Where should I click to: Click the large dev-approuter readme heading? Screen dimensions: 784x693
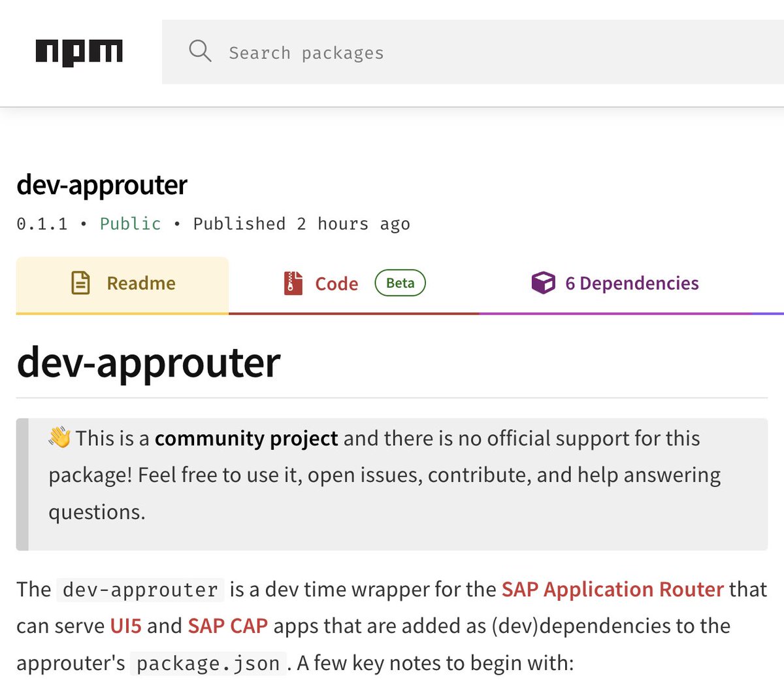(148, 362)
